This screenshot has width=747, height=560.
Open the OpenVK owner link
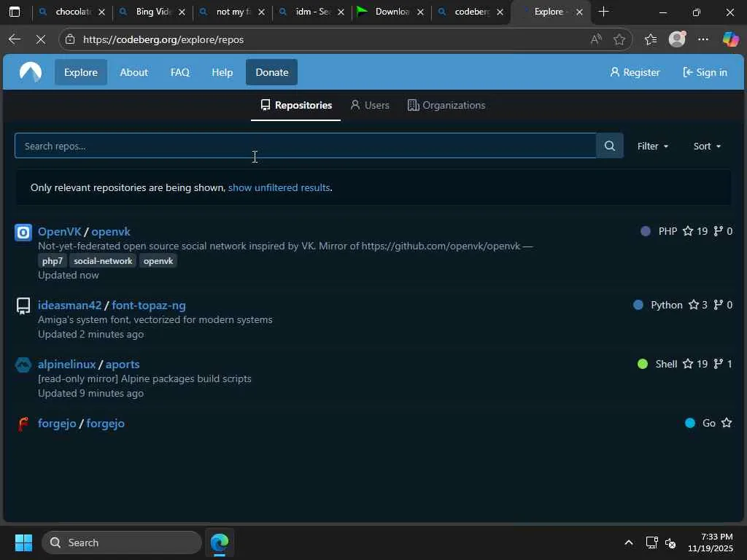click(x=60, y=231)
